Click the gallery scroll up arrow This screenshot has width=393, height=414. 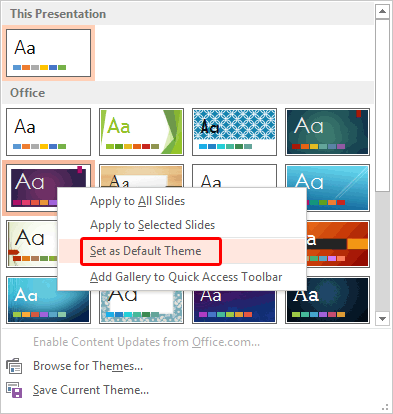[x=382, y=12]
